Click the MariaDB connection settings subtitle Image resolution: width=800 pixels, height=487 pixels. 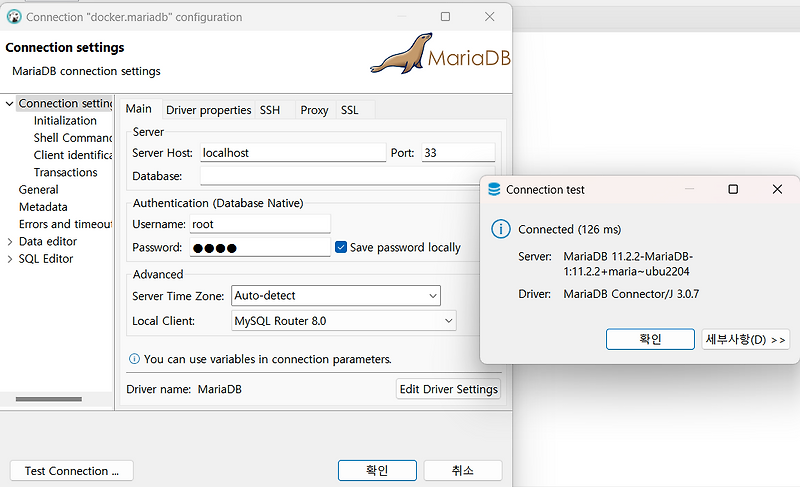coord(86,71)
